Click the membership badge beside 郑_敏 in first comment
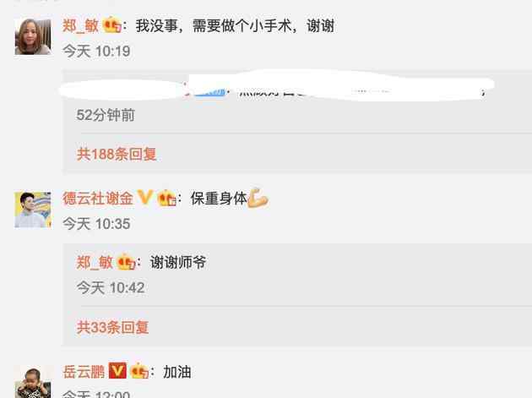 pos(112,25)
